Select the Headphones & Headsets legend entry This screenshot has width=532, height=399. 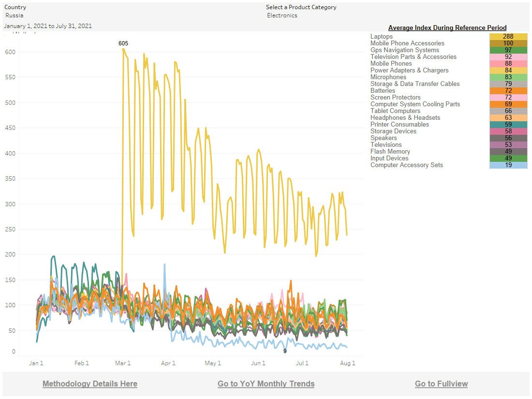click(405, 118)
